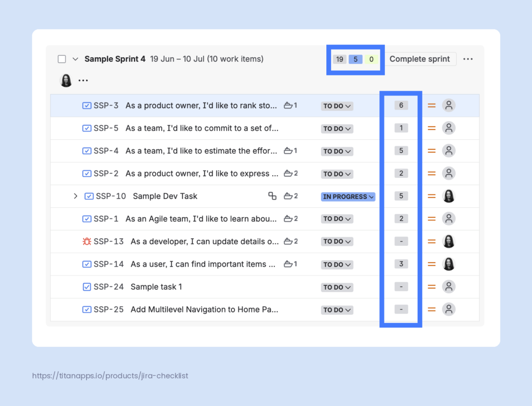532x406 pixels.
Task: Open the ellipsis next to assignee avatar
Action: point(83,81)
